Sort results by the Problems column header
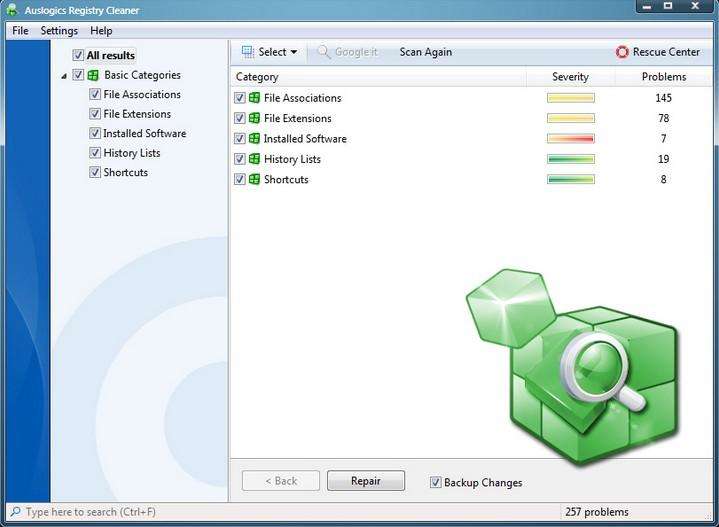Screen dimensions: 719x527 coord(664,77)
